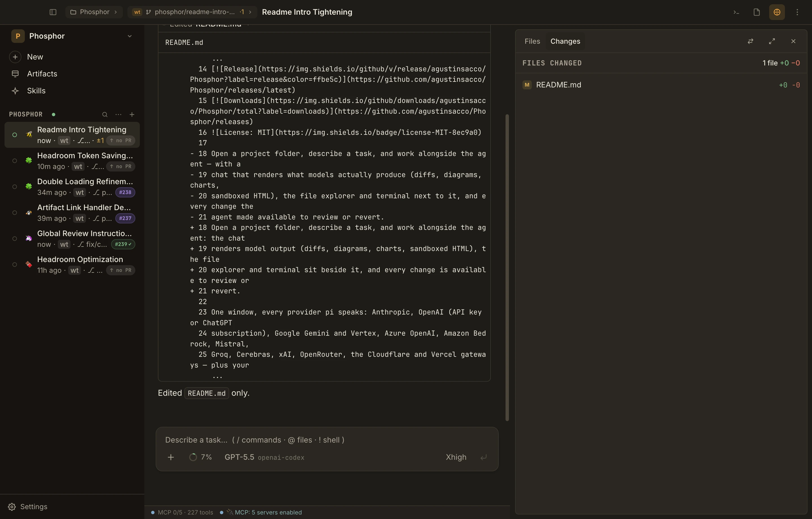Open the vertical three-dot menu at top right
This screenshot has height=519, width=812.
tap(797, 12)
